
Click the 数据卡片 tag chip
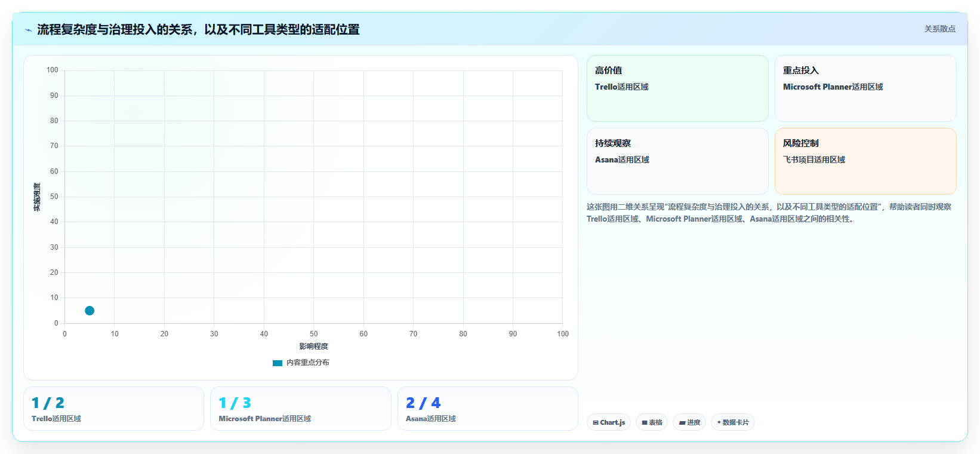733,422
